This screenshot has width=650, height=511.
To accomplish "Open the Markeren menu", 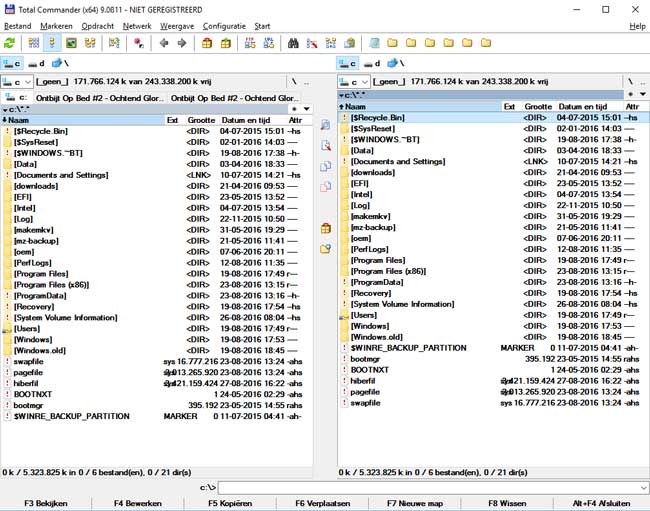I will [x=56, y=26].
